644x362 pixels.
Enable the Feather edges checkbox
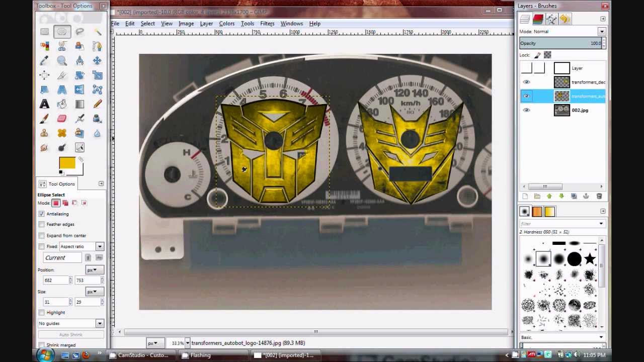tap(42, 224)
